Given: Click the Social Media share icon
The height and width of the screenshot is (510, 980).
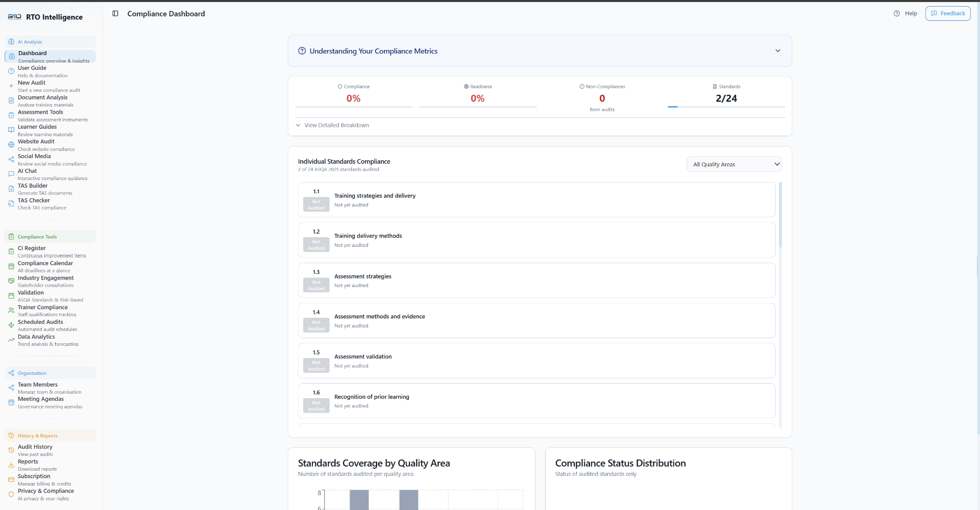Looking at the screenshot, I should click(11, 160).
